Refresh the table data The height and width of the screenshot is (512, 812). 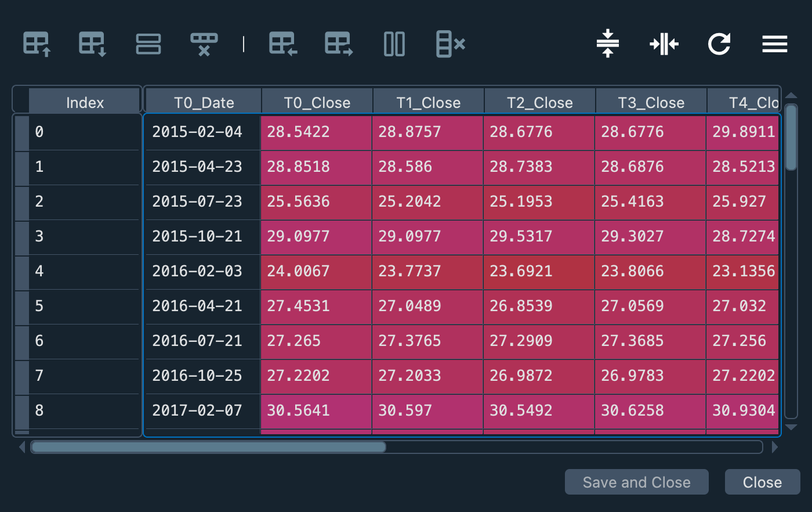(x=719, y=44)
